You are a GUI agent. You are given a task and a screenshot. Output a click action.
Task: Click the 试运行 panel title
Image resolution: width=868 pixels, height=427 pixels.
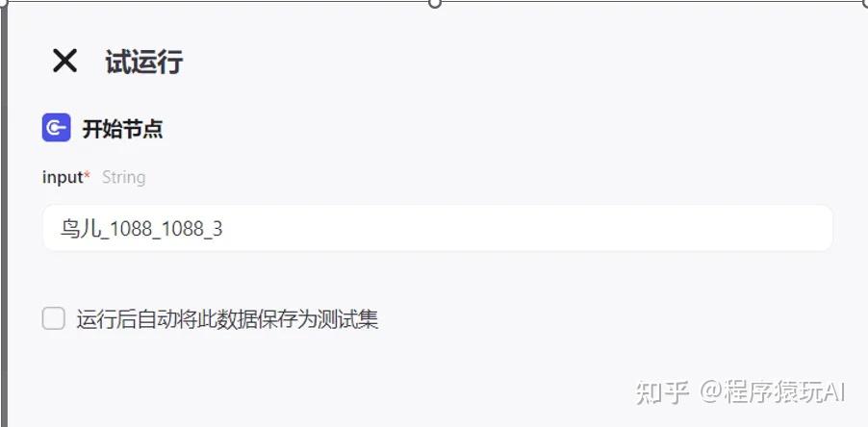click(144, 61)
